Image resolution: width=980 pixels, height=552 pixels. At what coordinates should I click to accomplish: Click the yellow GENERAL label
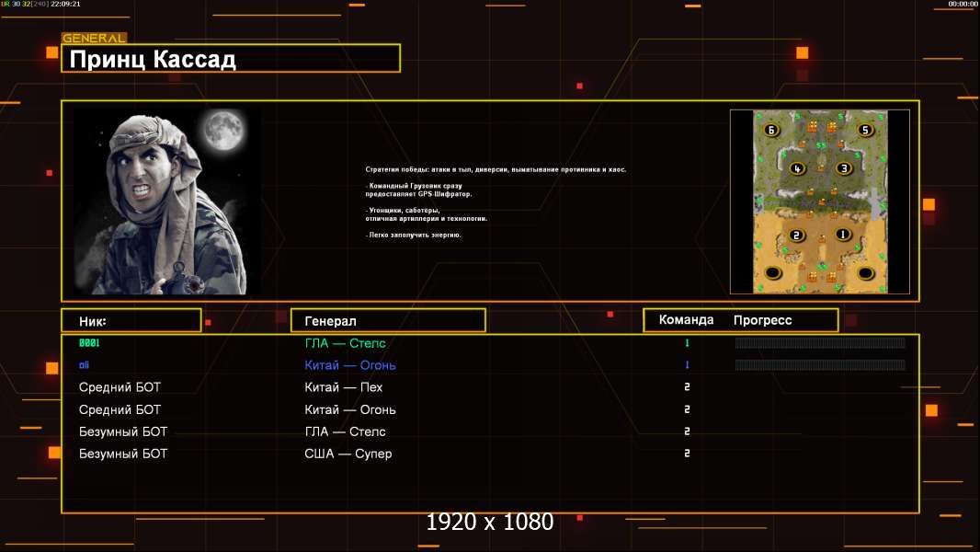pos(95,38)
